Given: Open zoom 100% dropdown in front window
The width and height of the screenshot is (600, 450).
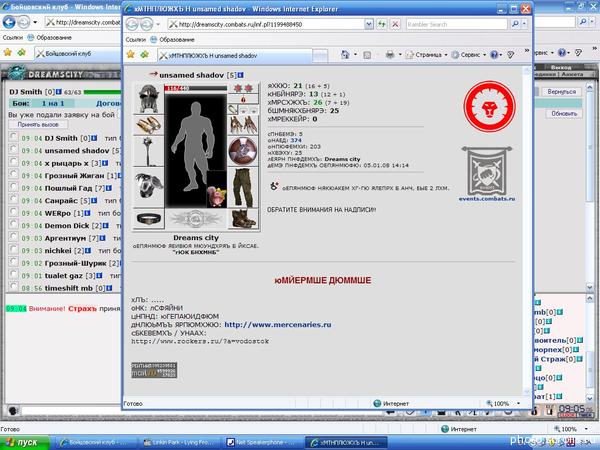Looking at the screenshot, I should coord(518,403).
